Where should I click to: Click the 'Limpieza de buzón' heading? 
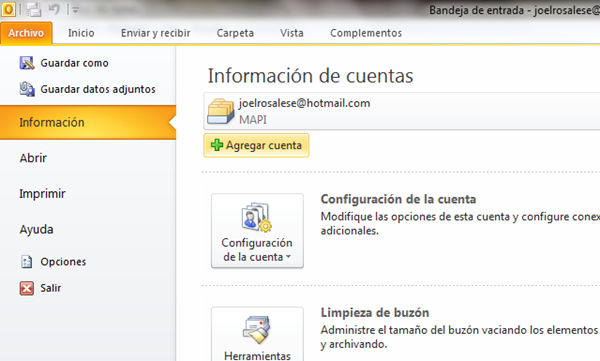point(375,312)
